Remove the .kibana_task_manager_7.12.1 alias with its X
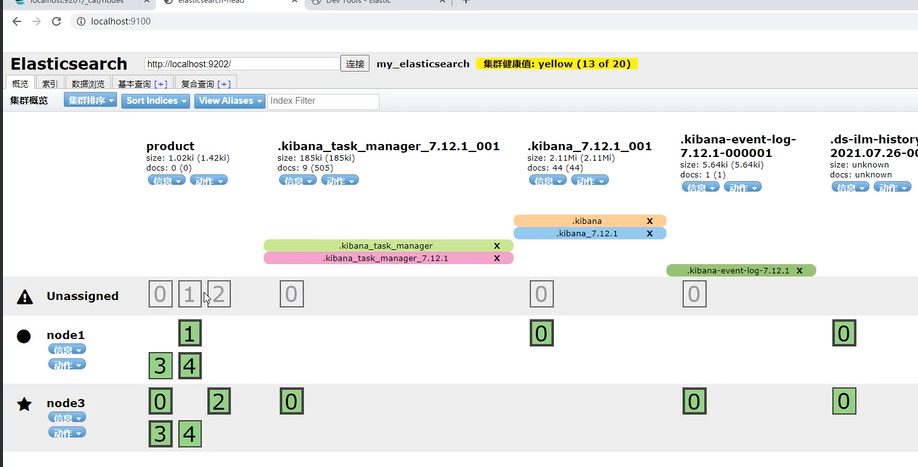This screenshot has width=918, height=467. 496,258
